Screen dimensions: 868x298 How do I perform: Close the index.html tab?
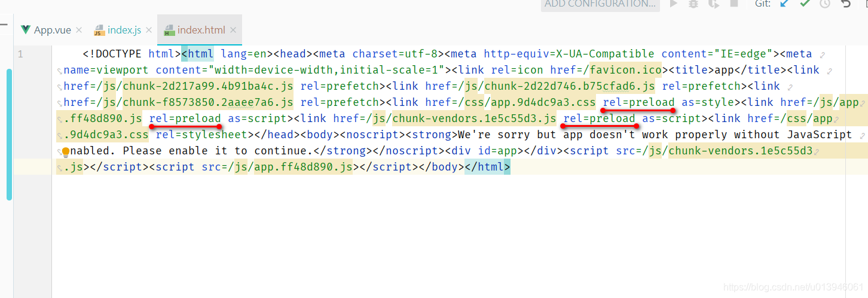click(x=233, y=31)
